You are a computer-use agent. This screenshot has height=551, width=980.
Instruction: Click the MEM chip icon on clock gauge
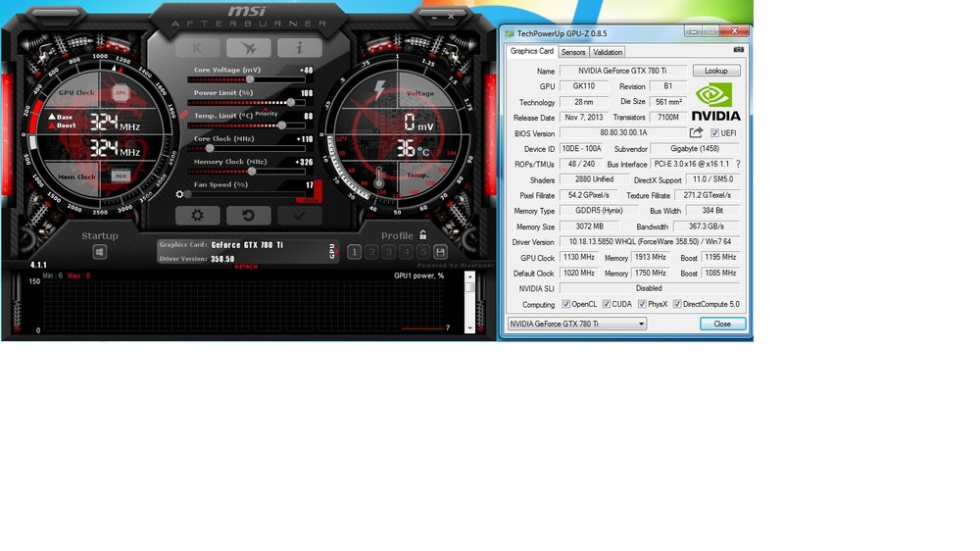121,176
